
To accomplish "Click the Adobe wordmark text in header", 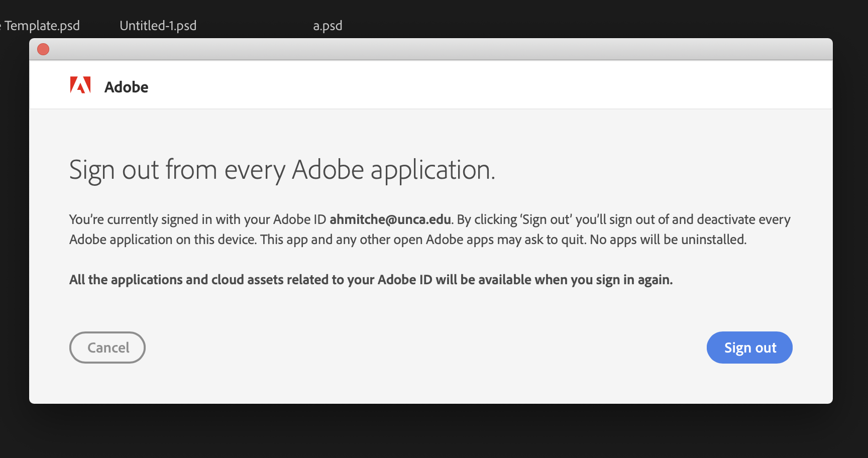I will click(x=126, y=87).
